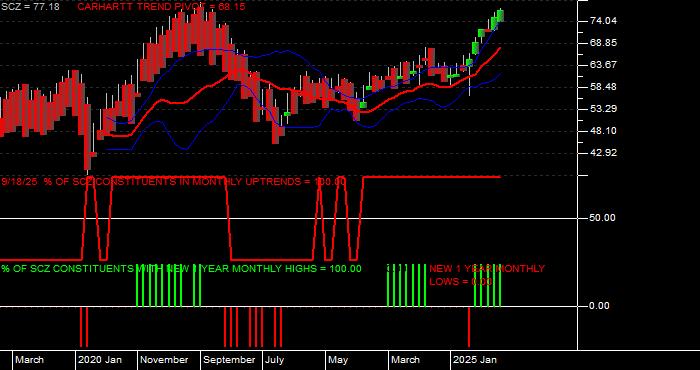Click the monthly uptrends percentage caption
The image size is (700, 370).
click(174, 182)
